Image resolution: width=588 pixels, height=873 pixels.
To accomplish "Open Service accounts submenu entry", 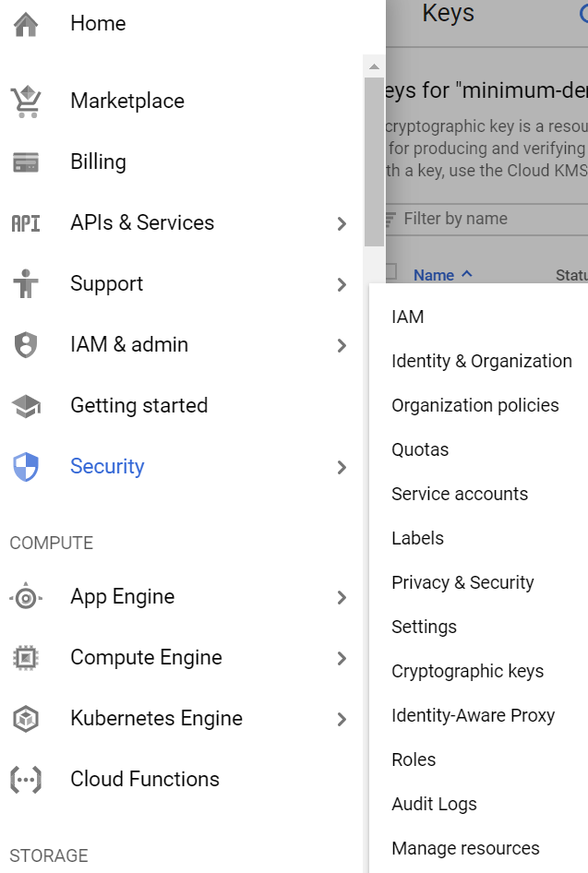I will 460,494.
